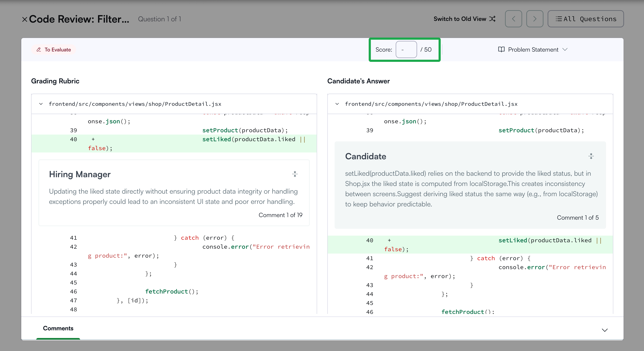This screenshot has width=644, height=351.
Task: Click the shuffle icon beside Old View
Action: (492, 19)
